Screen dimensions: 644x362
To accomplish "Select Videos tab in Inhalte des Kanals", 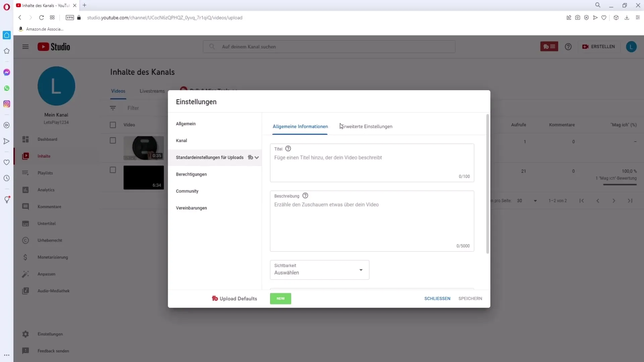I will [118, 91].
